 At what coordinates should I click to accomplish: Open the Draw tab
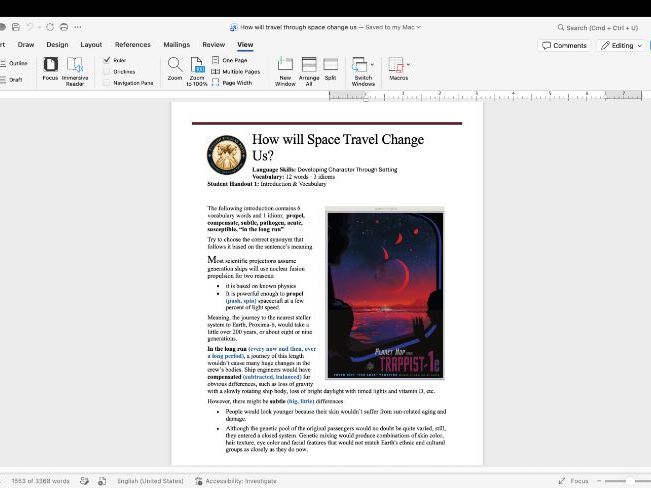click(x=26, y=44)
